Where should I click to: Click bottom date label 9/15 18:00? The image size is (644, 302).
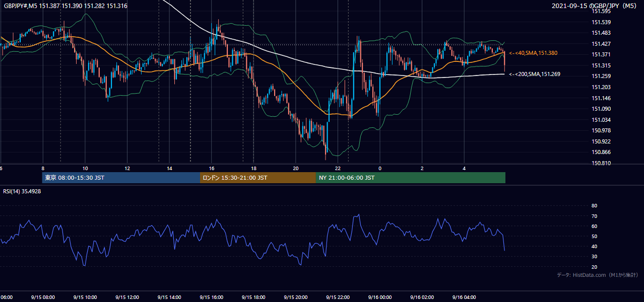point(253,297)
